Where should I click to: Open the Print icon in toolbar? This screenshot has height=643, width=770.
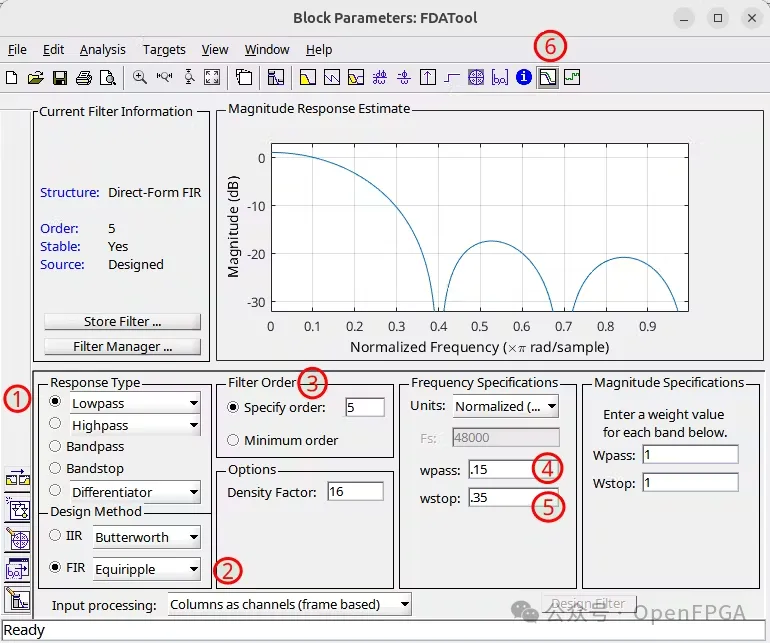tap(83, 78)
